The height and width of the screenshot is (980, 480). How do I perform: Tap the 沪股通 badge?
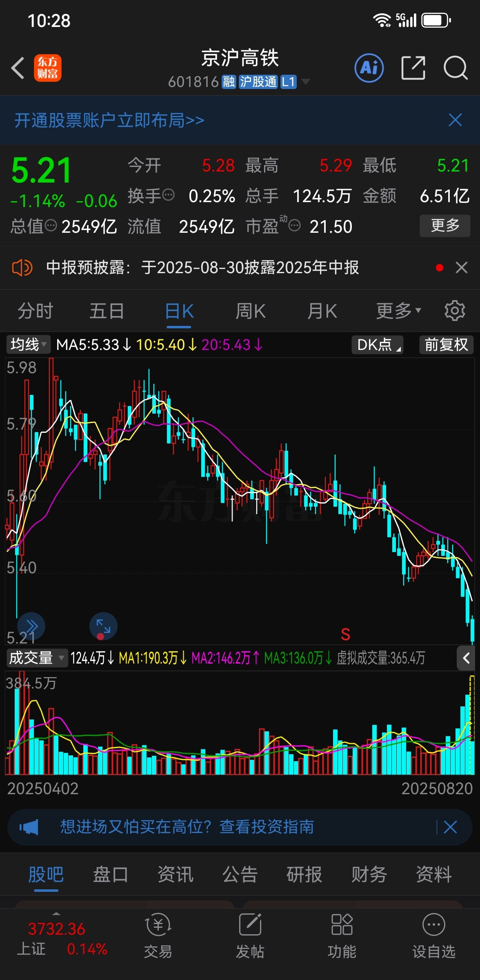[x=258, y=82]
